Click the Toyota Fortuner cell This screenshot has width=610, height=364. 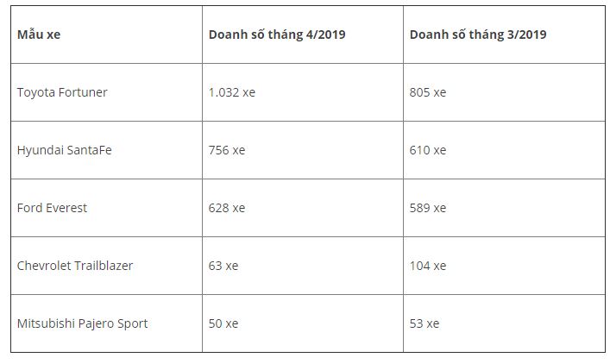pos(106,92)
